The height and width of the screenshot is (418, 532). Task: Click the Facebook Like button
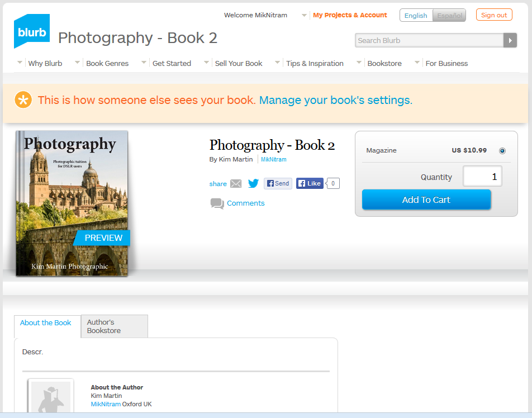(310, 183)
